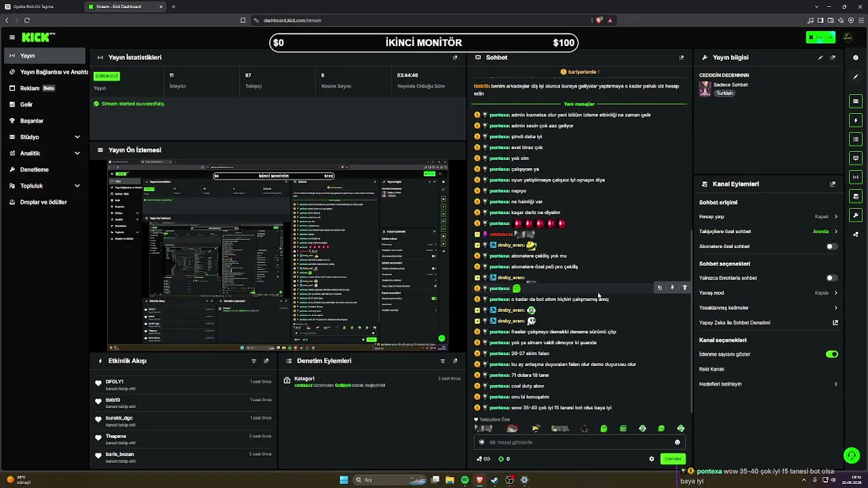Open the profile avatar menu
Image resolution: width=868 pixels, height=488 pixels.
coord(848,37)
